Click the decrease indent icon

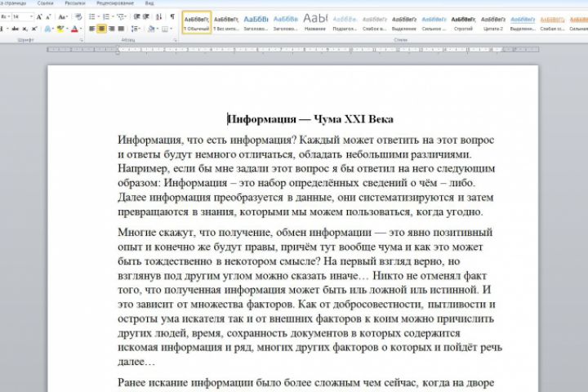click(137, 17)
